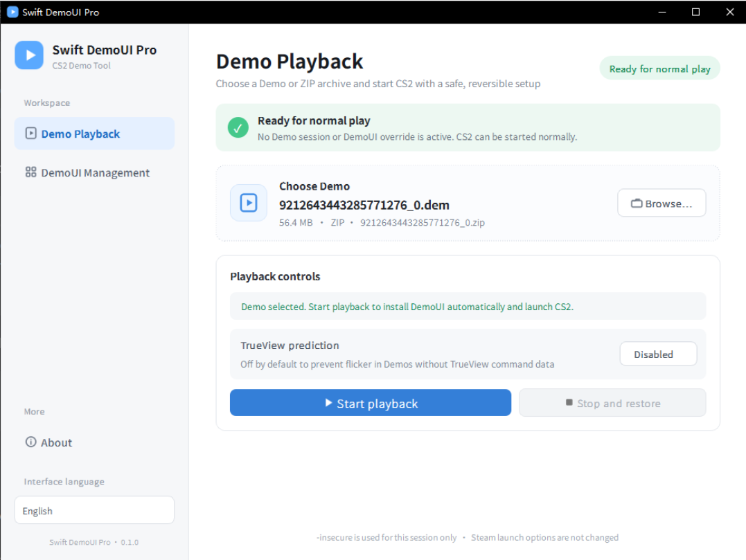The image size is (746, 560).
Task: Click the Choose Demo file play icon
Action: click(249, 203)
